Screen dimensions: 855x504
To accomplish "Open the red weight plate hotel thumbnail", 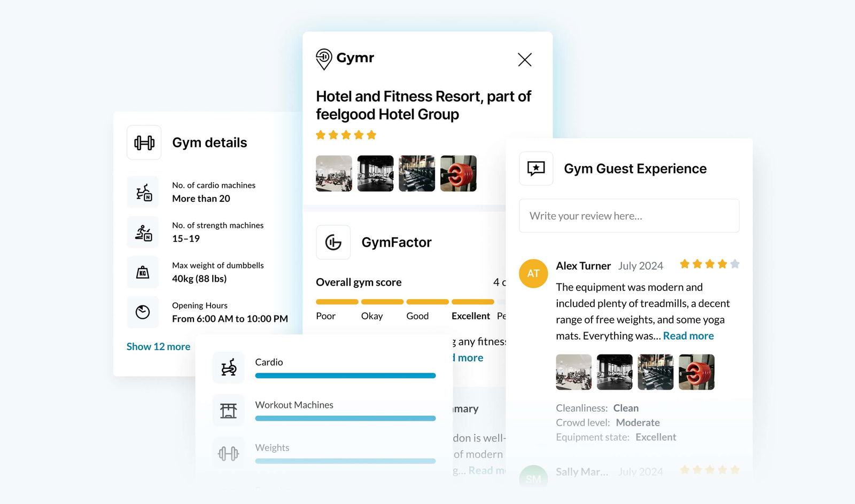I will tap(458, 174).
